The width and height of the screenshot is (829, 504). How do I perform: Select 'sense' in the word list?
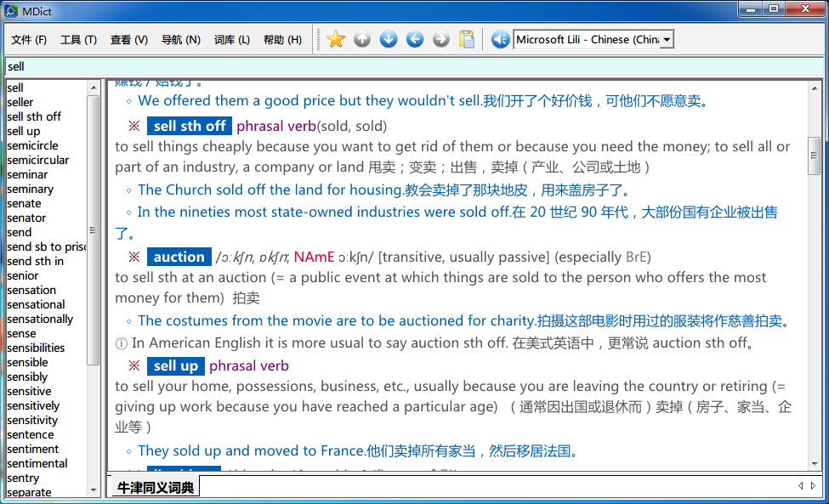(x=21, y=333)
